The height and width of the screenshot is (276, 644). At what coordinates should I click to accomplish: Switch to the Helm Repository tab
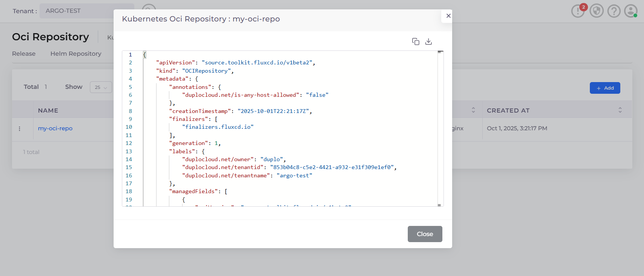[76, 54]
